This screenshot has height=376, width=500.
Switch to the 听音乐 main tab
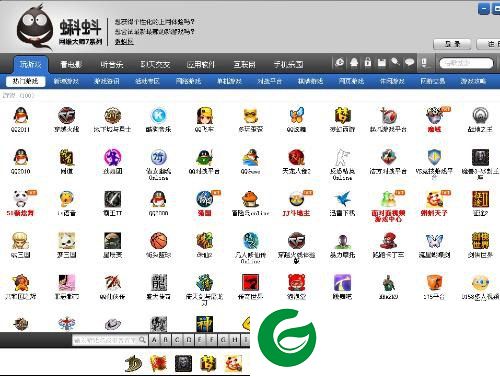coord(112,64)
